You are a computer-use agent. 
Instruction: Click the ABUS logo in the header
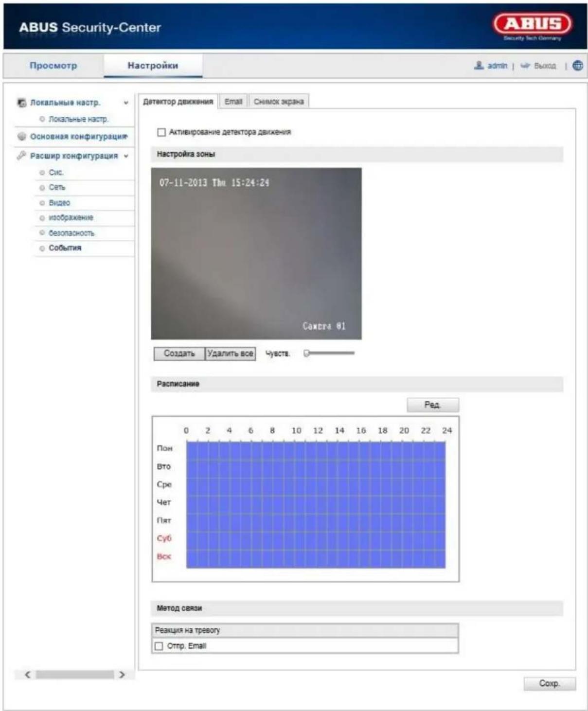[x=533, y=27]
